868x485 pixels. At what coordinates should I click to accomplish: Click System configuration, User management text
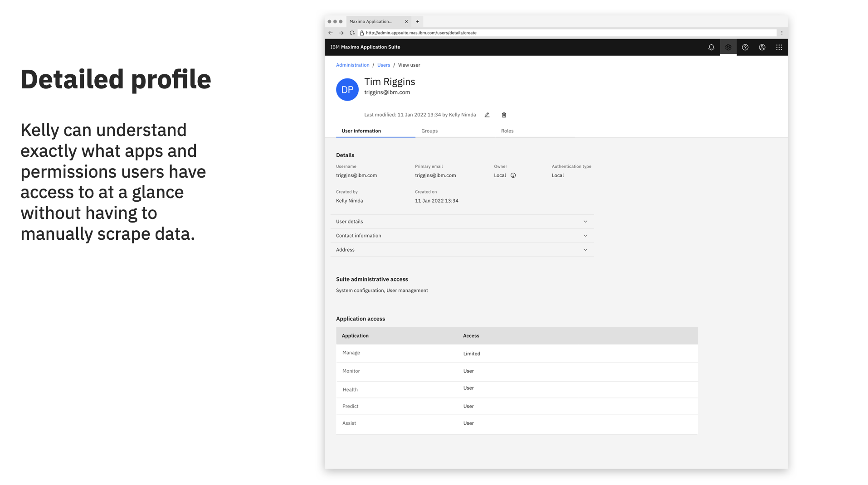coord(381,291)
